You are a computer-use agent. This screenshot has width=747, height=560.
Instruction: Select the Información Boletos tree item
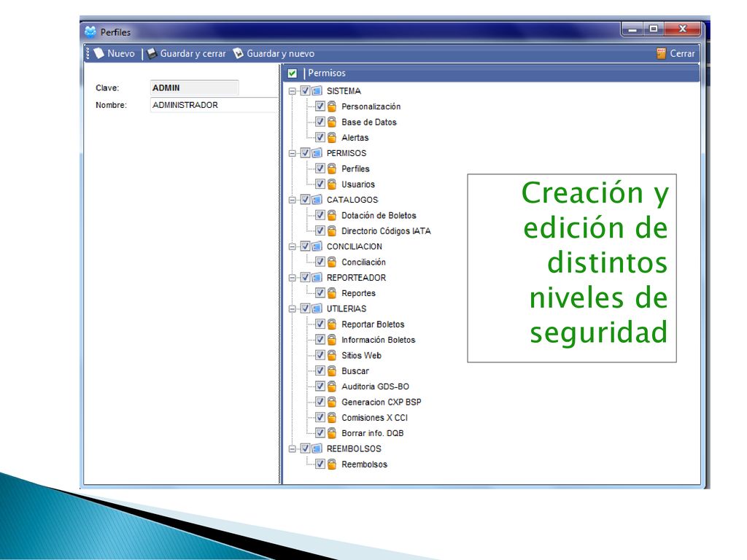click(379, 340)
